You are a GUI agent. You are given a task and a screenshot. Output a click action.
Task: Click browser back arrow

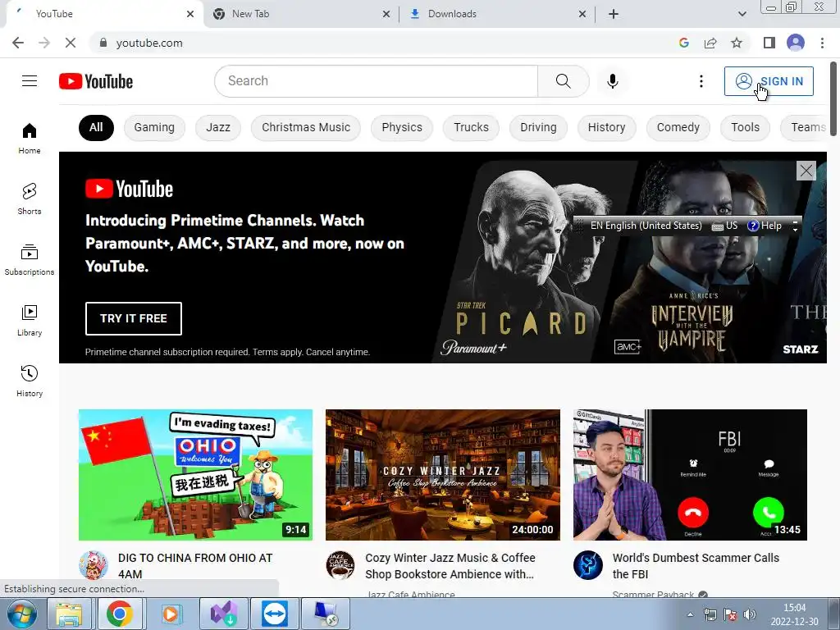(x=18, y=43)
